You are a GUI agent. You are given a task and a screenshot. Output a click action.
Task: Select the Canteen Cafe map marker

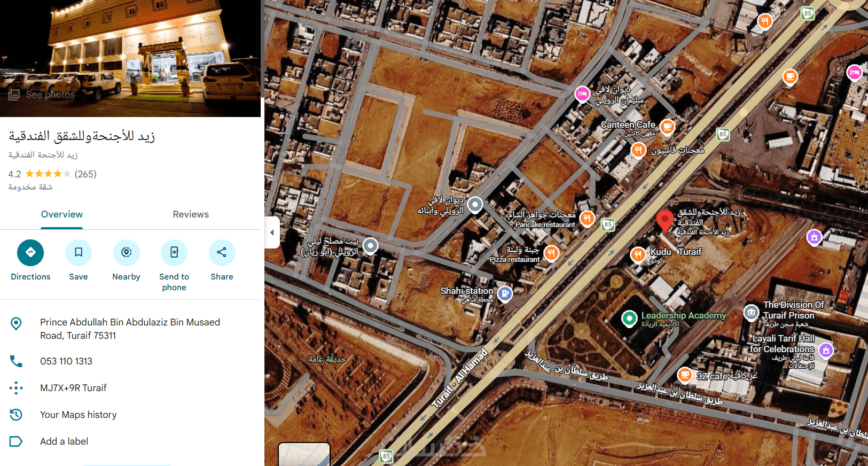point(667,127)
